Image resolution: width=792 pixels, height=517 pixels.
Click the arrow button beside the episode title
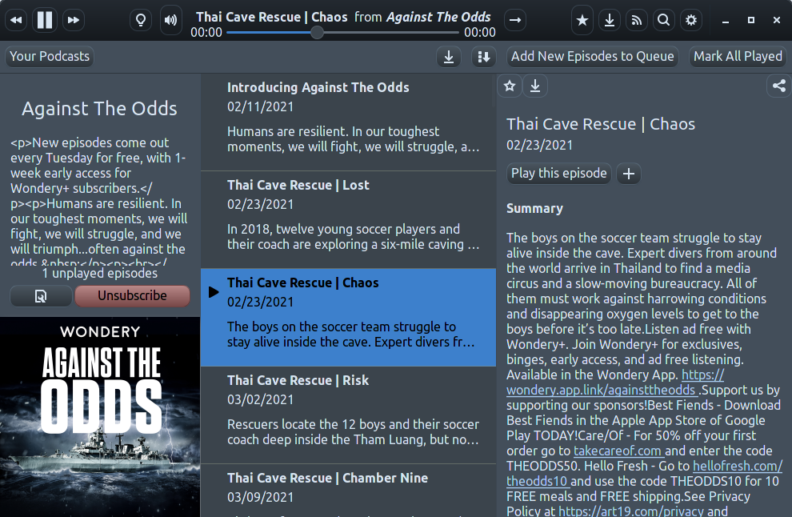(515, 20)
